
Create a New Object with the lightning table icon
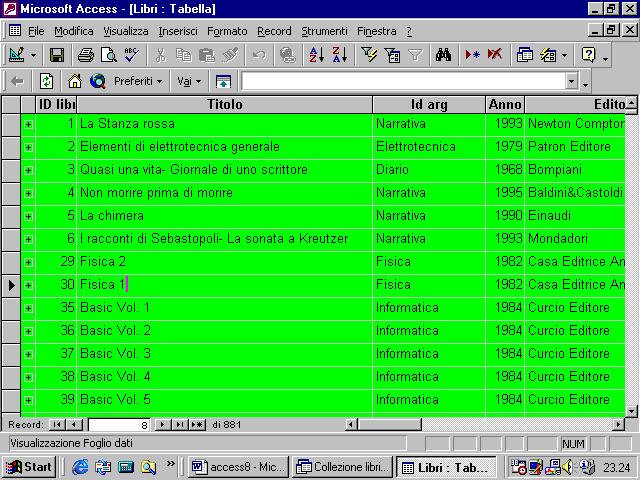pos(548,55)
